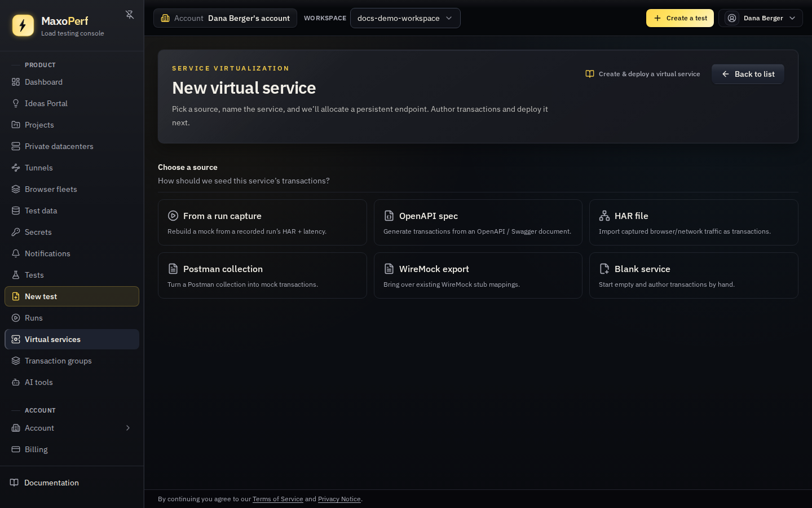Open the Terms of Service link
This screenshot has height=508, width=812.
click(x=278, y=499)
